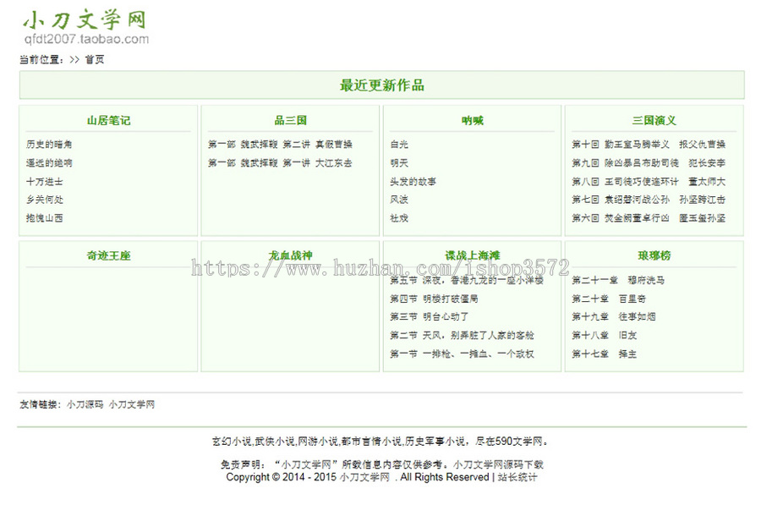Open 第十七章 择主 chapter
Image resolution: width=761 pixels, height=532 pixels.
pyautogui.click(x=605, y=354)
